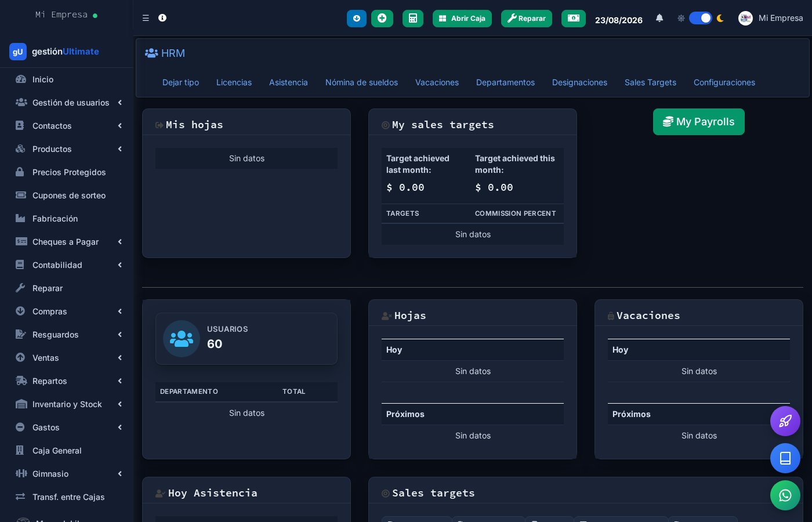Click the green plus circle button
This screenshot has width=812, height=522.
382,19
